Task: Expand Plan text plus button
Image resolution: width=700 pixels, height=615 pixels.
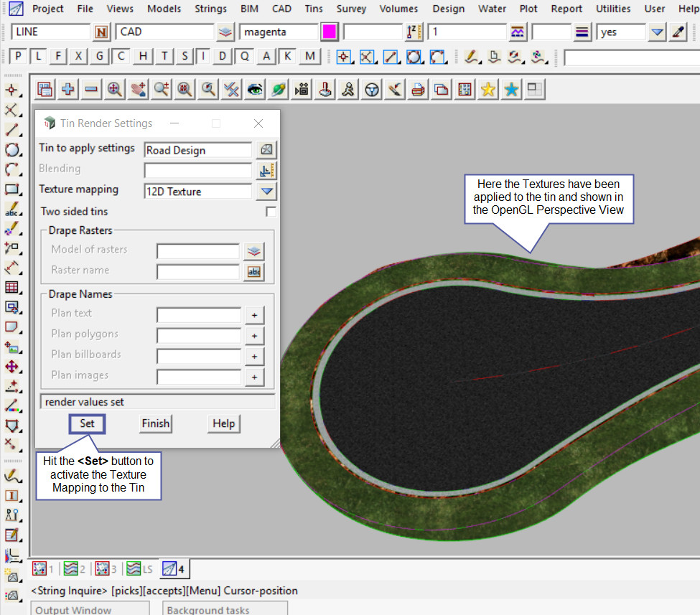Action: [254, 315]
